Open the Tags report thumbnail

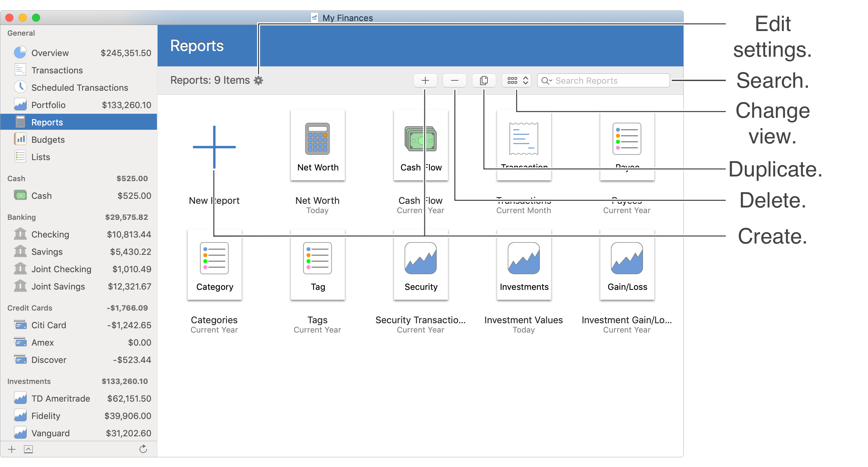(x=317, y=265)
